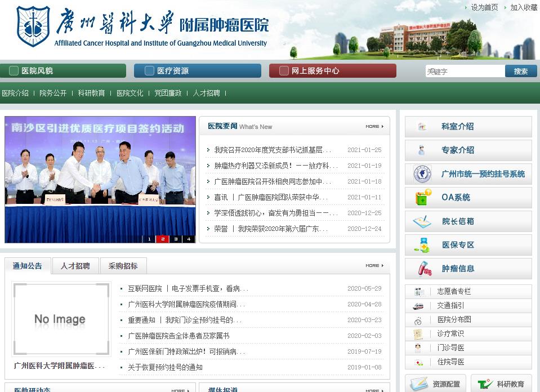Open the 网上服务中心 red menu
This screenshot has height=392, width=540.
click(333, 70)
